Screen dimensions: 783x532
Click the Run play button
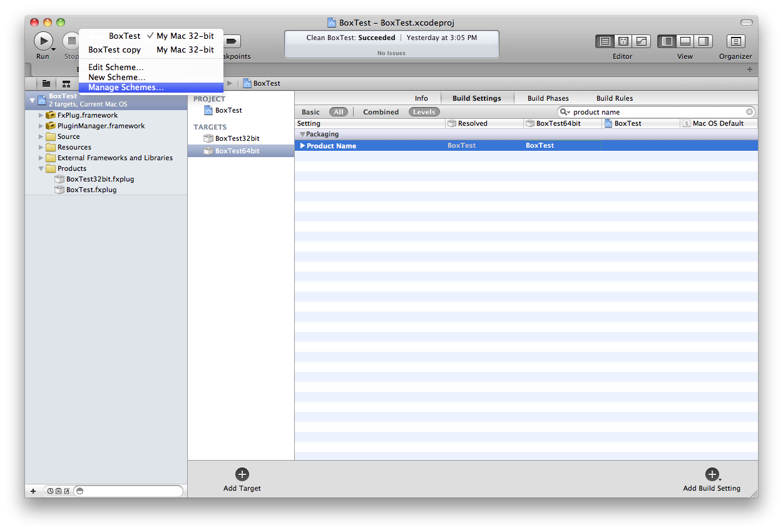(x=43, y=41)
